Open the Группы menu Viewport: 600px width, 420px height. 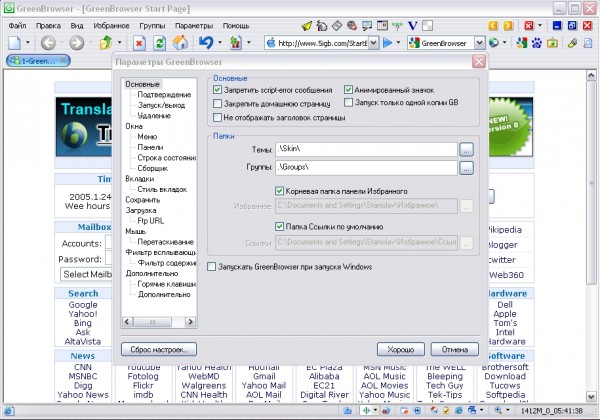point(152,26)
